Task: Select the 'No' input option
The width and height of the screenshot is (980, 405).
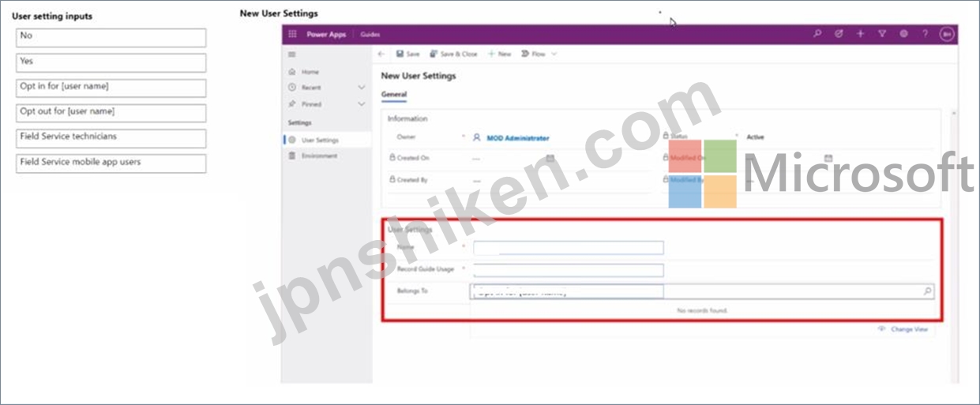Action: coord(111,38)
